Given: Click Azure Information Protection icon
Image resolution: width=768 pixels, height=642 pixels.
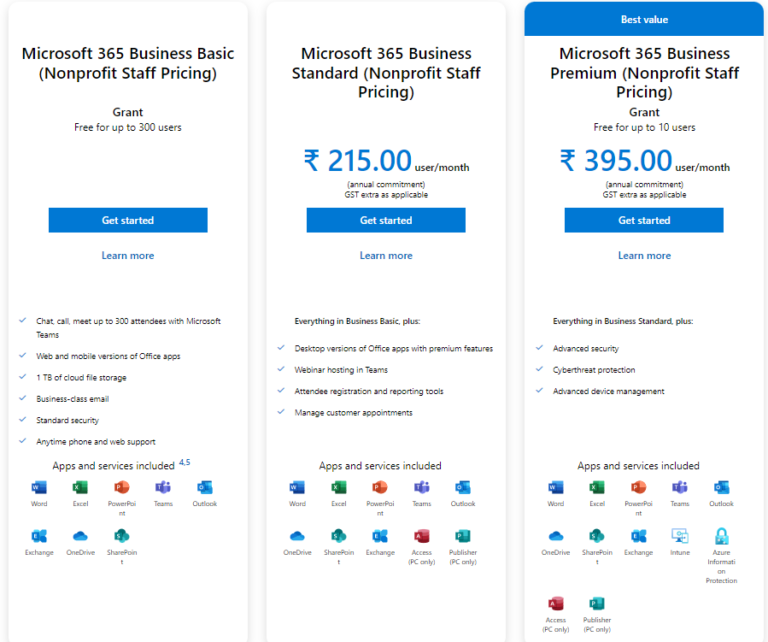Looking at the screenshot, I should coord(721,536).
